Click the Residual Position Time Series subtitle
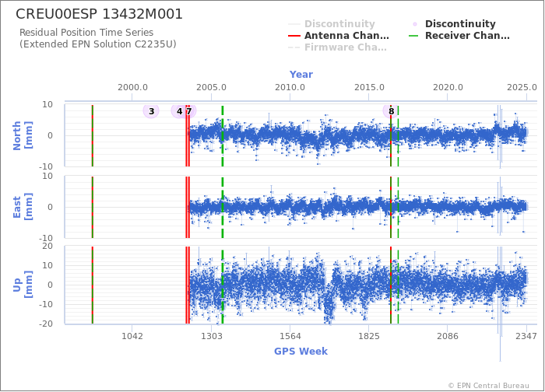The height and width of the screenshot is (392, 545). [x=86, y=33]
